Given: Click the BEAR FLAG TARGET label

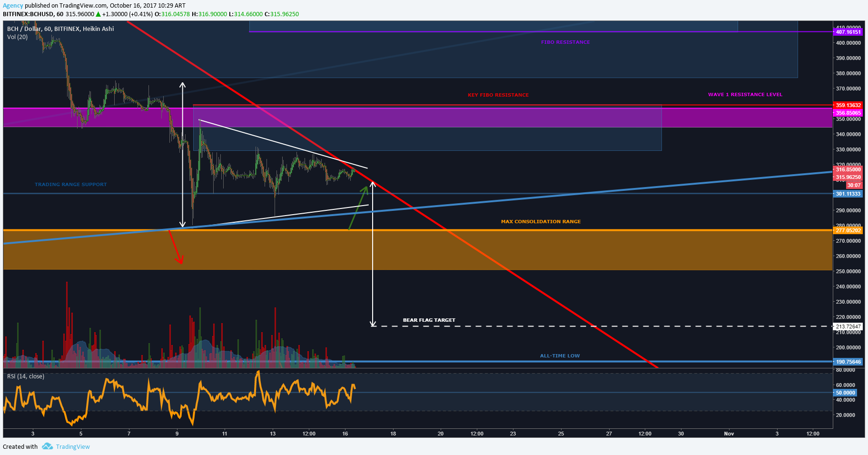Looking at the screenshot, I should (x=429, y=320).
